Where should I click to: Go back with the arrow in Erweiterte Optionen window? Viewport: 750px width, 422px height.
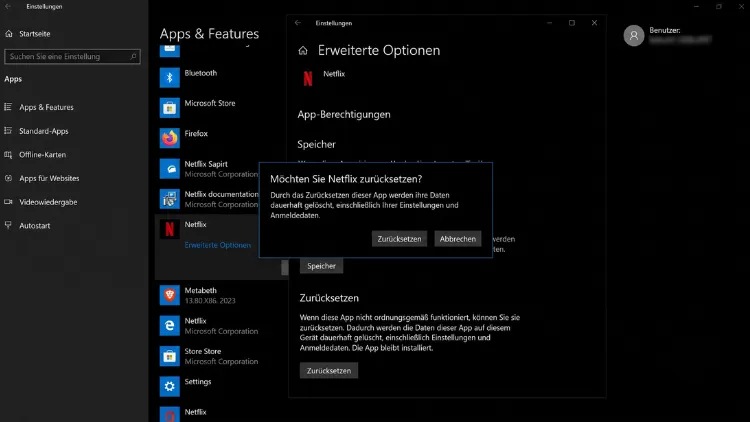point(298,23)
